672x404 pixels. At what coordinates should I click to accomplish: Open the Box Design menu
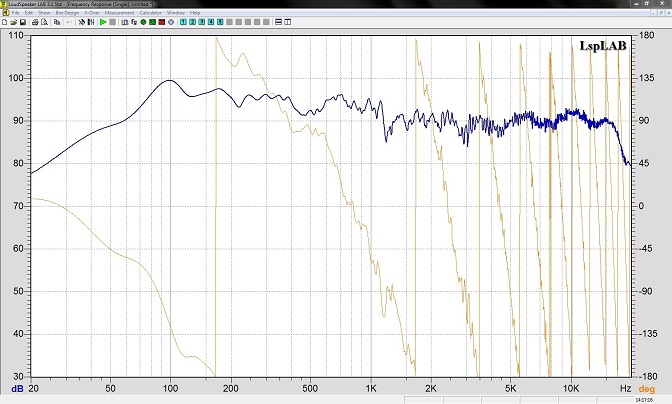pyautogui.click(x=67, y=13)
